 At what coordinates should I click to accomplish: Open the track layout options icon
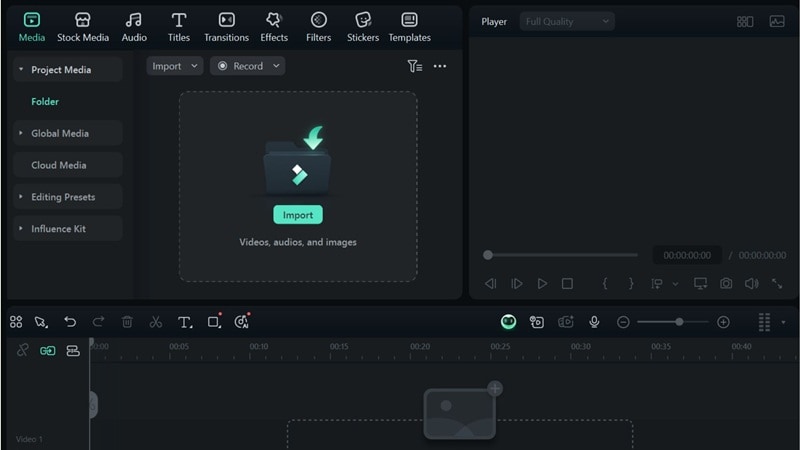pyautogui.click(x=764, y=322)
